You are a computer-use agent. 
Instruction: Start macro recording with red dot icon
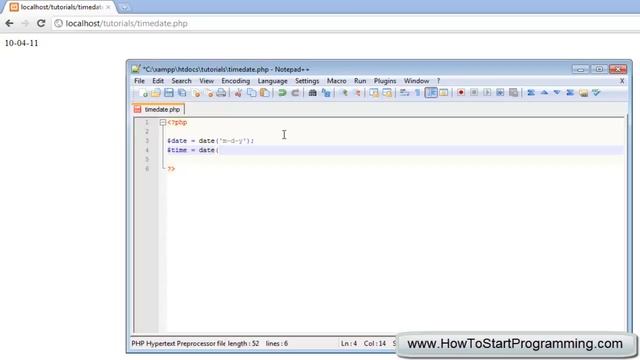(461, 93)
